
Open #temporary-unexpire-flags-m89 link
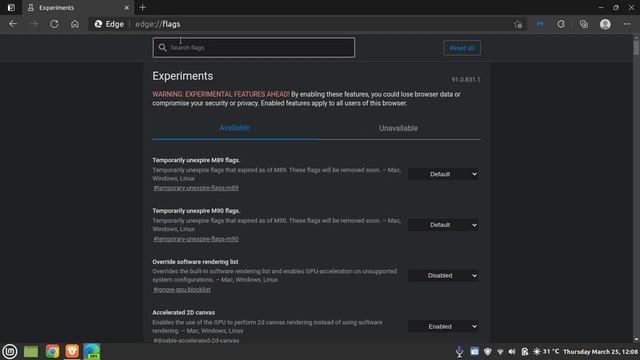tap(196, 188)
